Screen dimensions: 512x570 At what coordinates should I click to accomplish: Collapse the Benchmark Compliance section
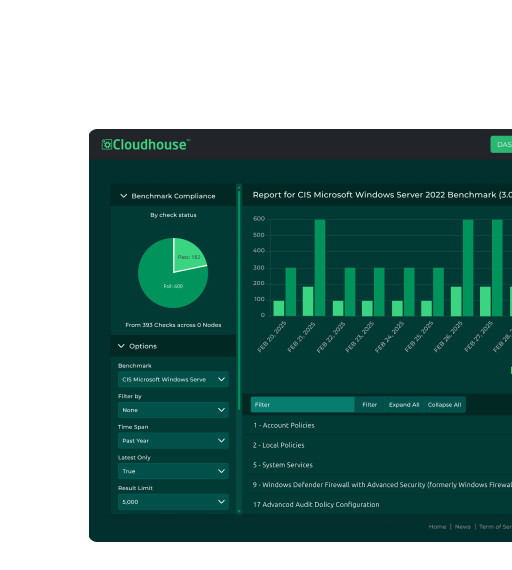(x=124, y=196)
